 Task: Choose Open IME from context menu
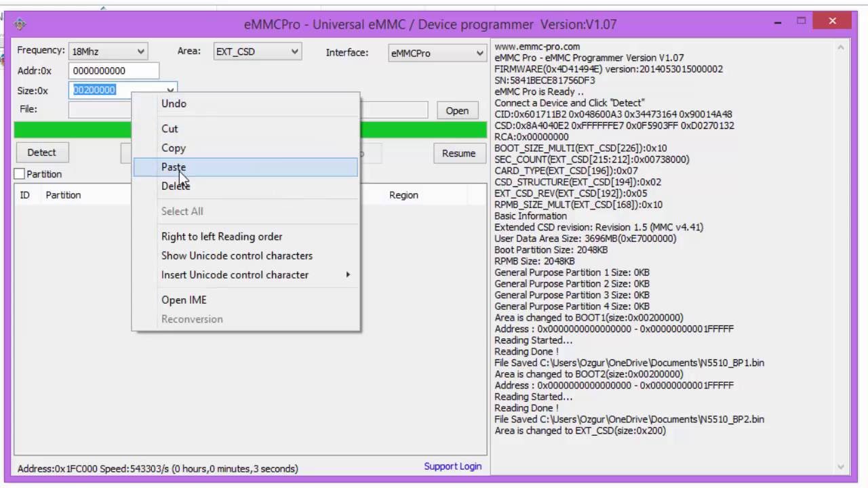pos(245,300)
